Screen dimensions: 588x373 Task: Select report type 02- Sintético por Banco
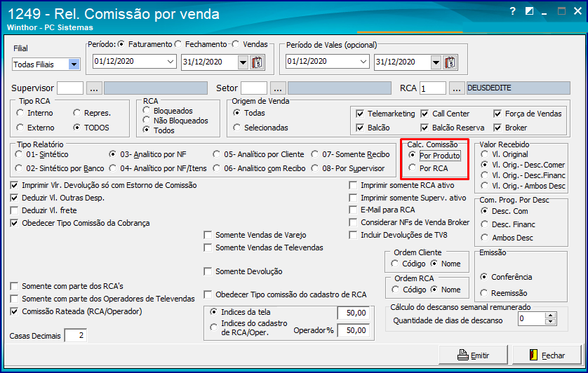pyautogui.click(x=19, y=168)
